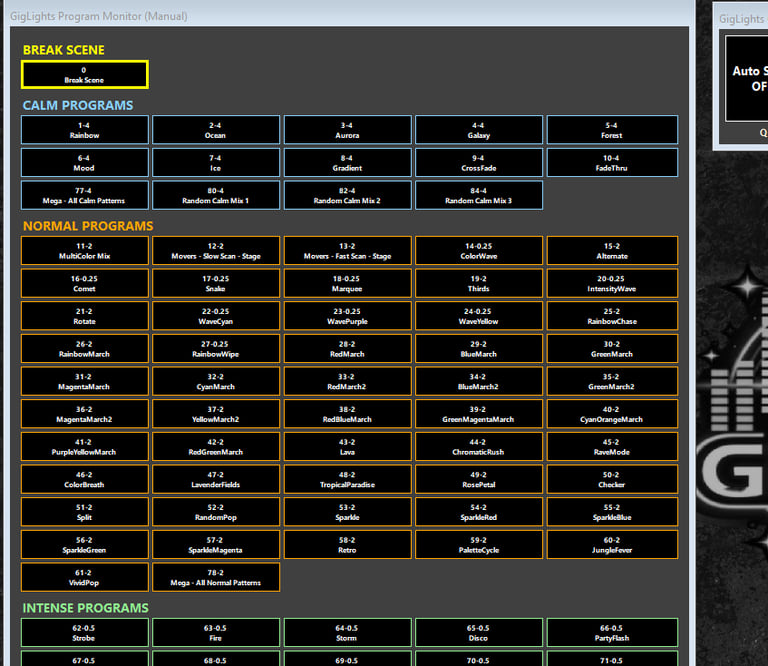Choose the 22-0.25 WaveCyan program

[x=216, y=316]
